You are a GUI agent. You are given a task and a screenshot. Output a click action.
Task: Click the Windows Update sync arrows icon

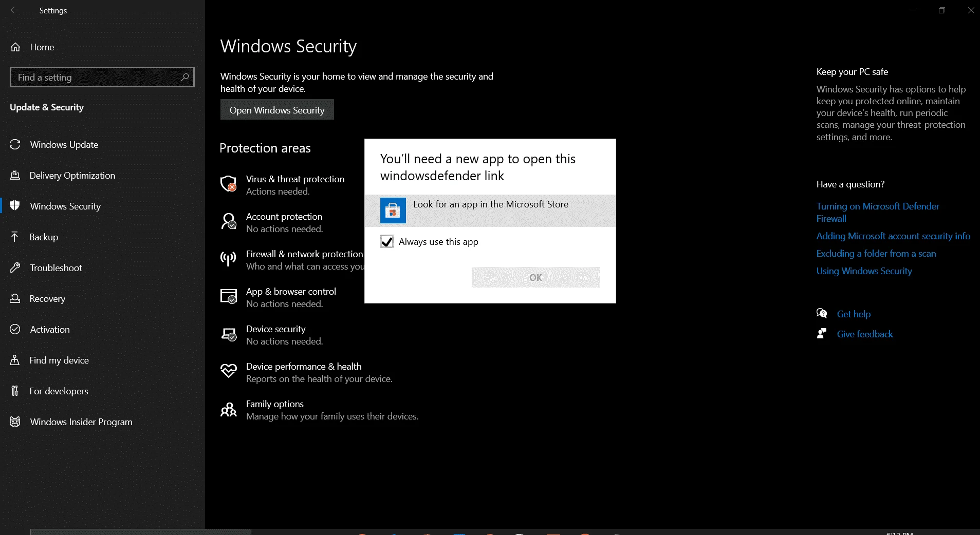(x=15, y=145)
